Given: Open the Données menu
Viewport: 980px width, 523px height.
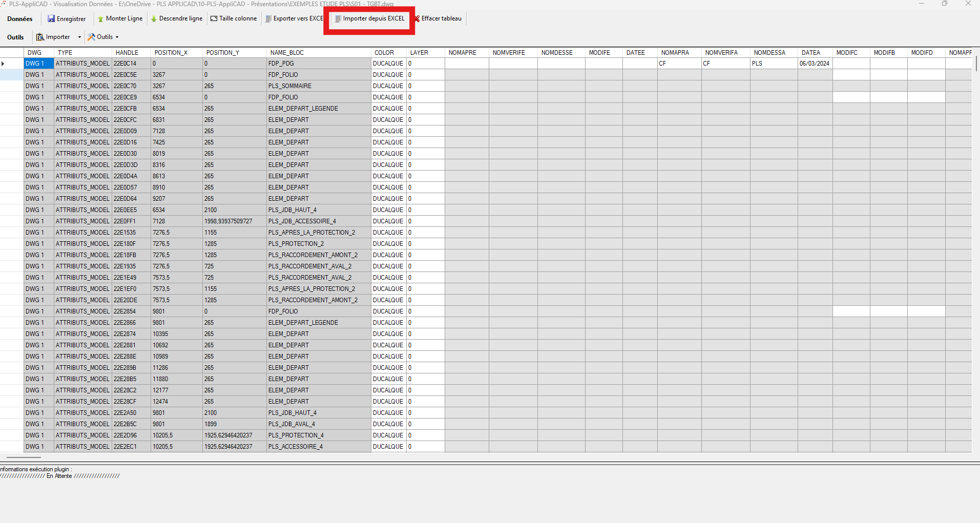Looking at the screenshot, I should click(19, 18).
